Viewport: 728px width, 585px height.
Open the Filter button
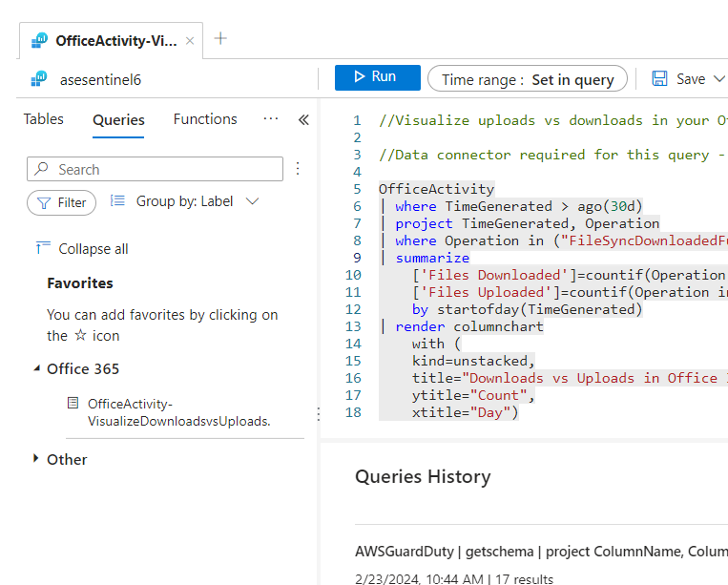(61, 203)
